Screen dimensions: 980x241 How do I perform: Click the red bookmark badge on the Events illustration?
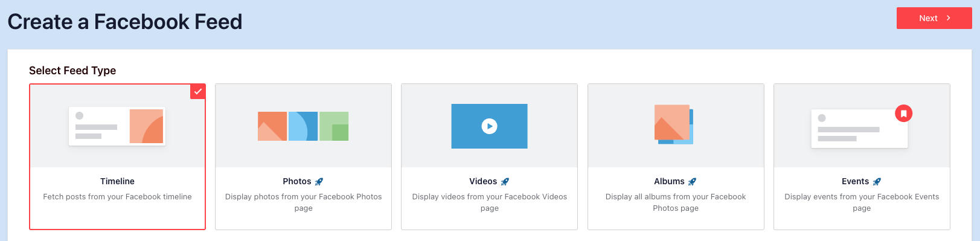click(x=904, y=114)
